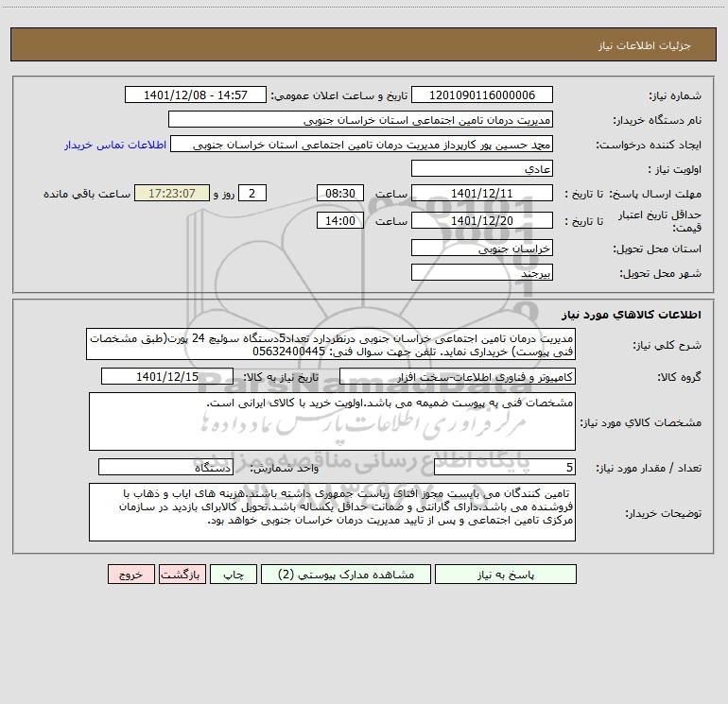
Task: Click the 'استان محل تحویل:' label
Action: click(x=657, y=249)
